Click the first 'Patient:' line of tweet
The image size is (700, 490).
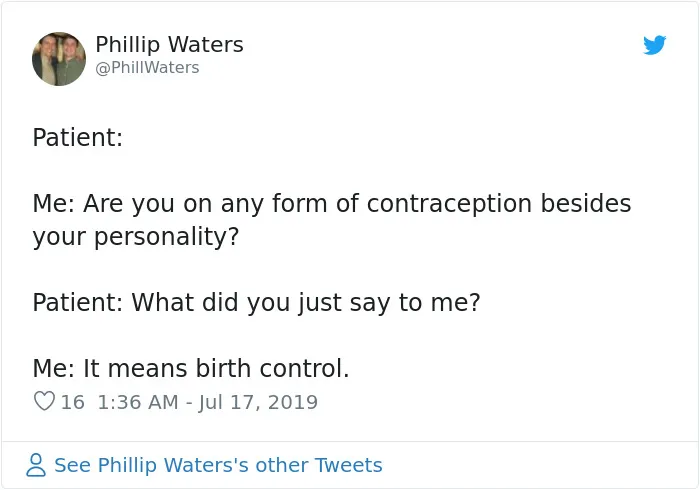tap(78, 137)
